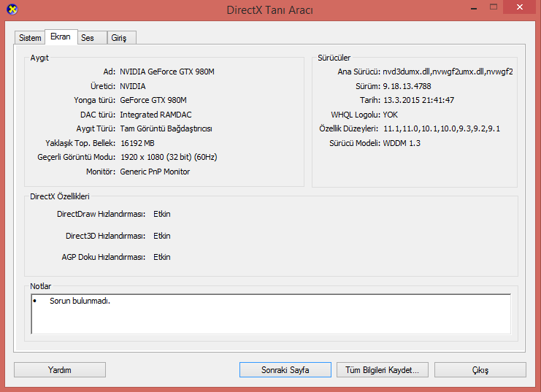Click the Sürüm value 9.18.13.4788
Viewport: 541px width, 392px height.
click(x=407, y=86)
